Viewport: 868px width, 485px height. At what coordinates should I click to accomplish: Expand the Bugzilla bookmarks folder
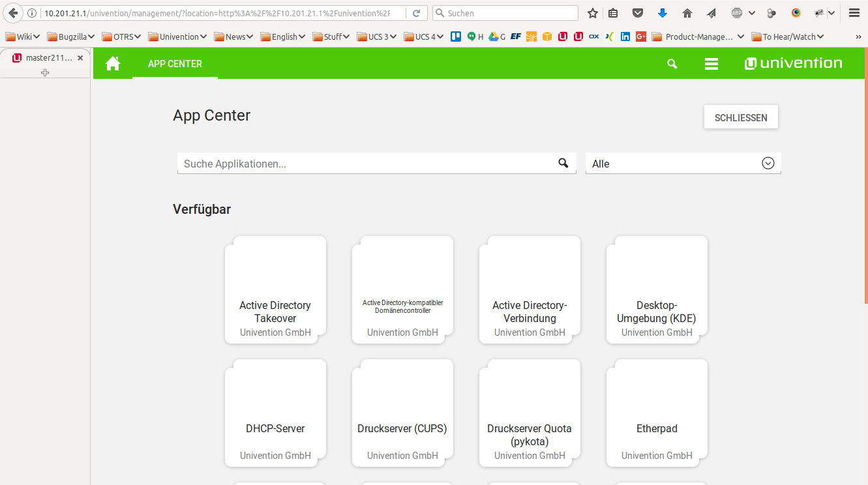pos(70,37)
